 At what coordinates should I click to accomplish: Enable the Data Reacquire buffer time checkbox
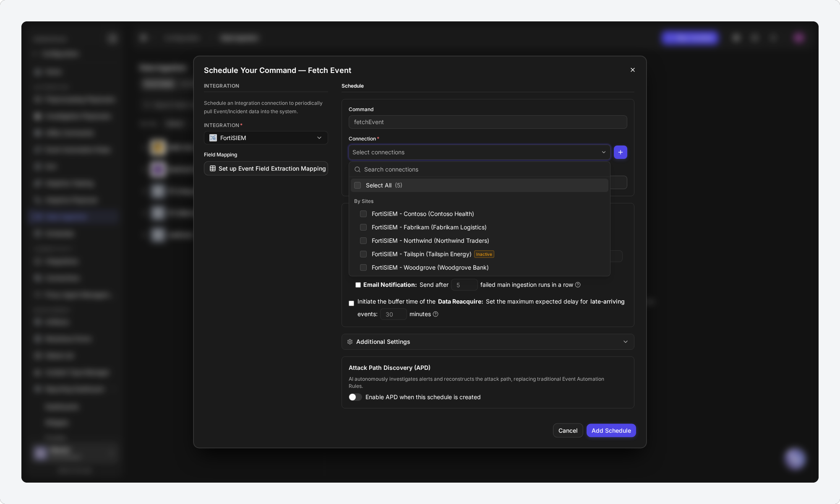[351, 303]
